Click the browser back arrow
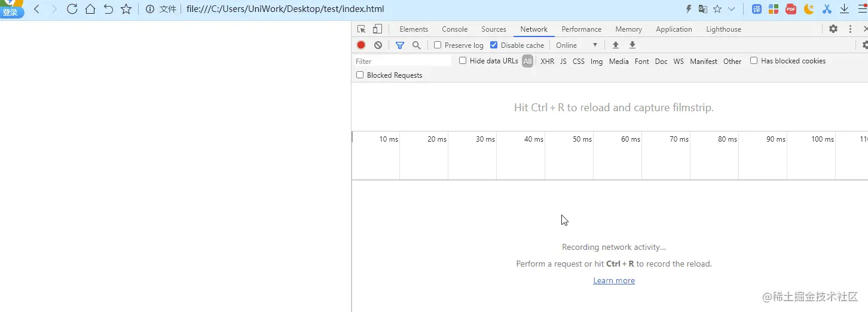Screen dimensions: 868x312 coord(37,9)
